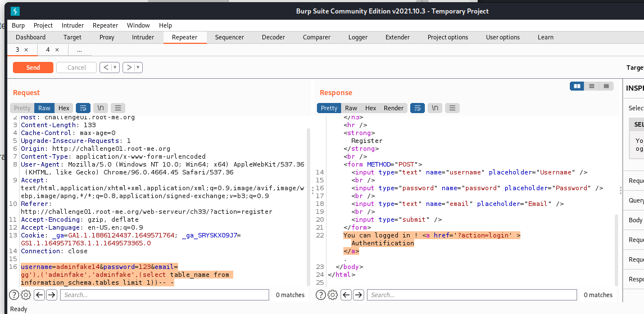The width and height of the screenshot is (644, 314).
Task: Open Request pane hamburger options menu
Action: pyautogui.click(x=118, y=108)
